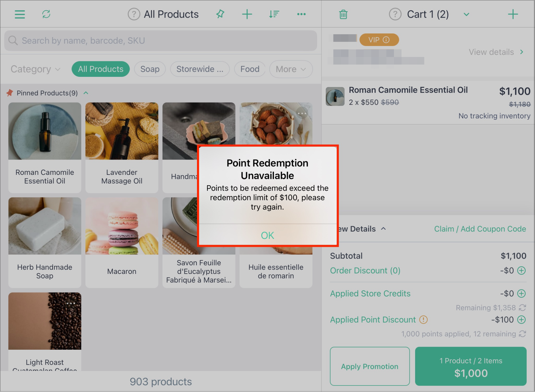Select Lavender Massage Oil product card

point(122,148)
